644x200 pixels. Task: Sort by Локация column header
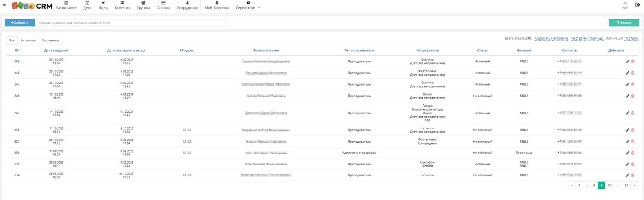524,50
